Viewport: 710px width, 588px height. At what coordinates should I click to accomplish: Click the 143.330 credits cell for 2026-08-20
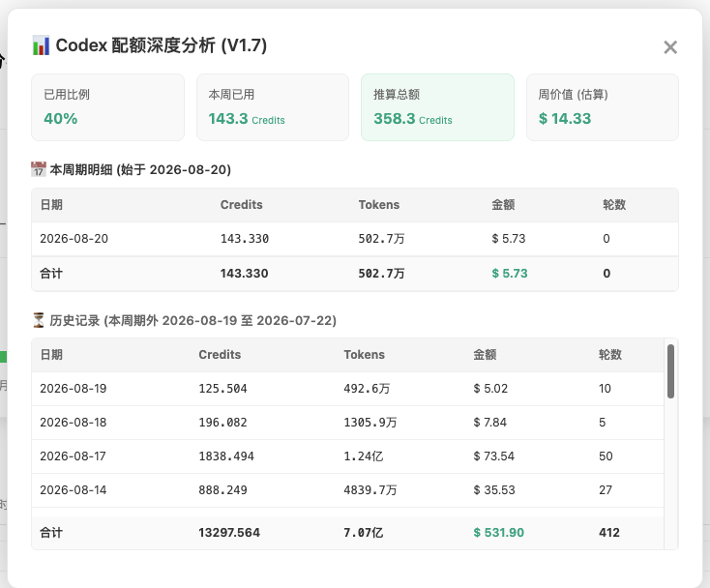[245, 239]
